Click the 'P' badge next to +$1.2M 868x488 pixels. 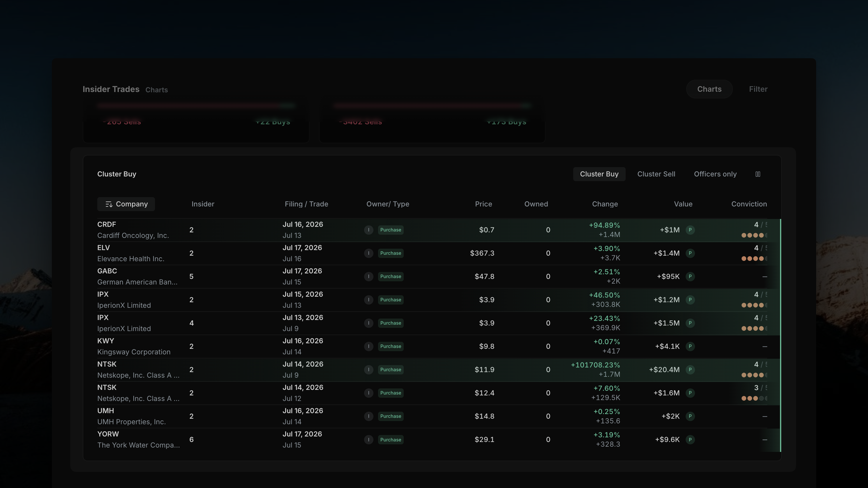[x=690, y=300]
